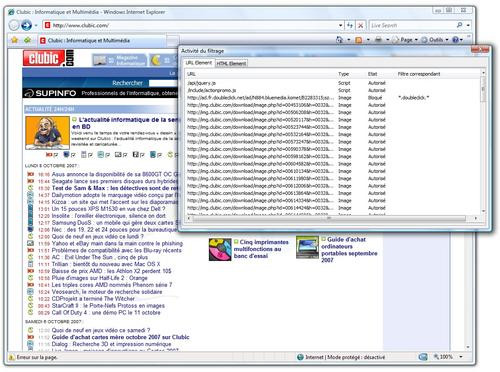Click the RSS feeds icon
Image resolution: width=500 pixels, height=372 pixels.
click(359, 40)
